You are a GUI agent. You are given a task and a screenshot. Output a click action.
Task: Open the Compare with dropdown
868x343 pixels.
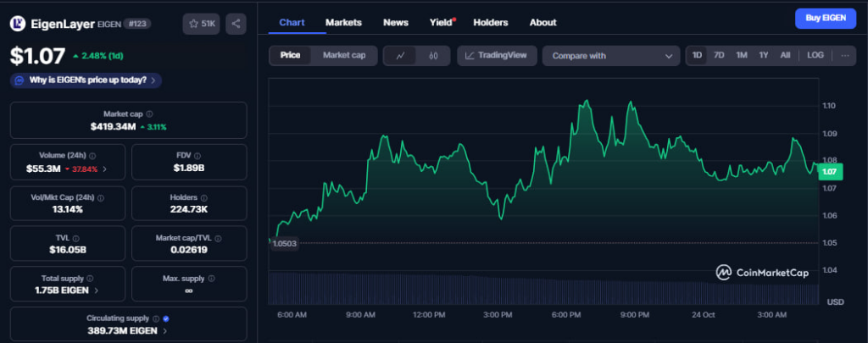pyautogui.click(x=611, y=56)
